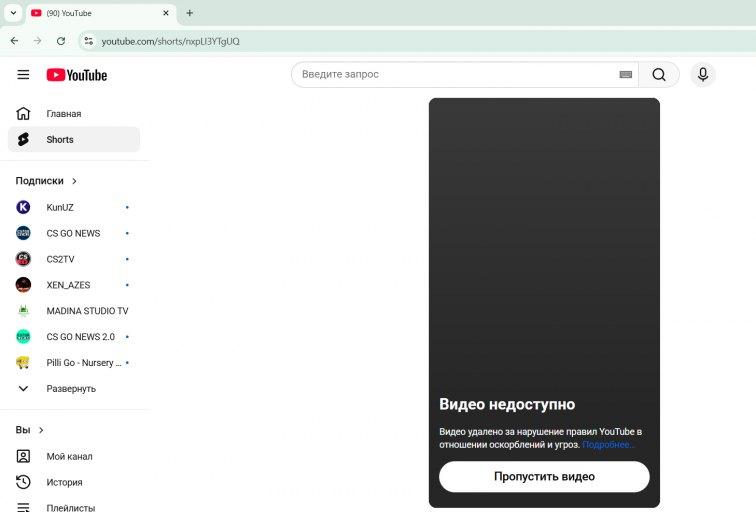Click the История history icon
The image size is (756, 512).
tap(23, 482)
